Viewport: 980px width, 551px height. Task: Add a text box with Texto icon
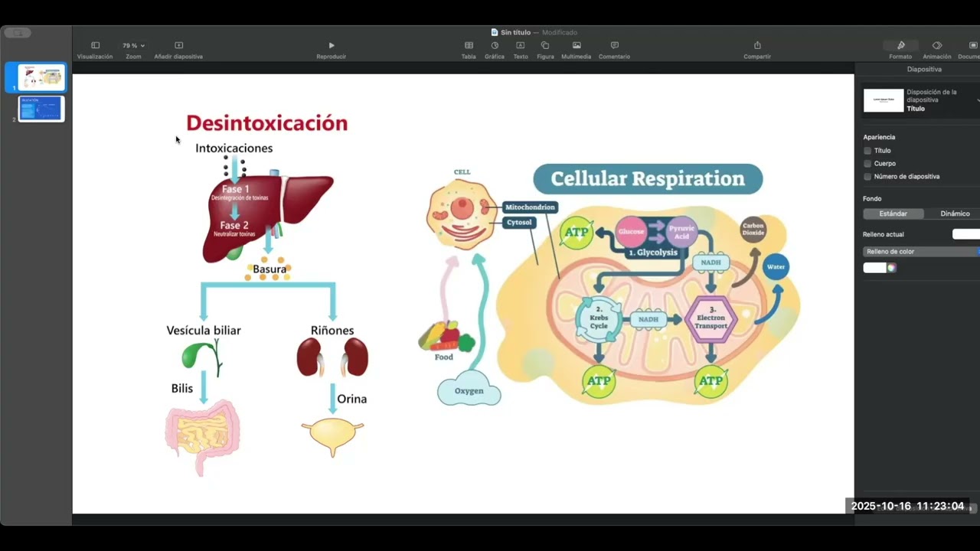click(521, 46)
